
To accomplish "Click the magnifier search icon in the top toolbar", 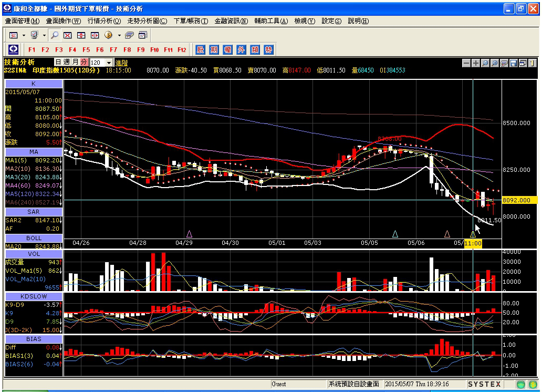I will point(54,35).
